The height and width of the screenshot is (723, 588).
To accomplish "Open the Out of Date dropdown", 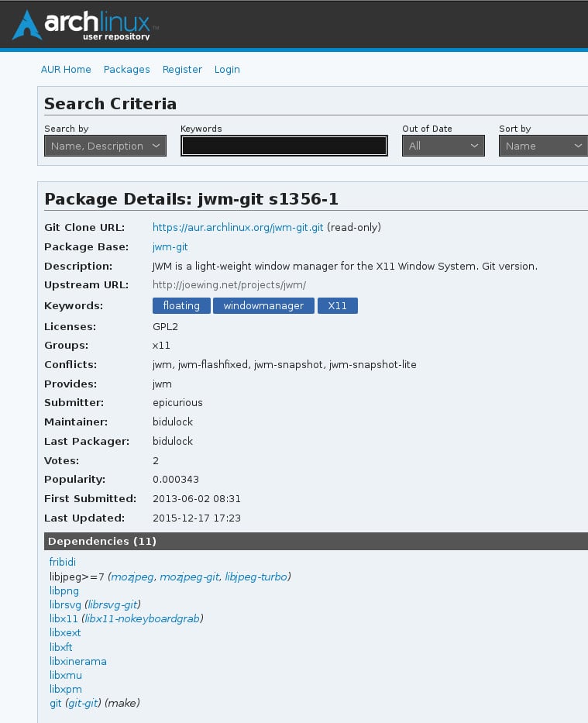I will [443, 146].
